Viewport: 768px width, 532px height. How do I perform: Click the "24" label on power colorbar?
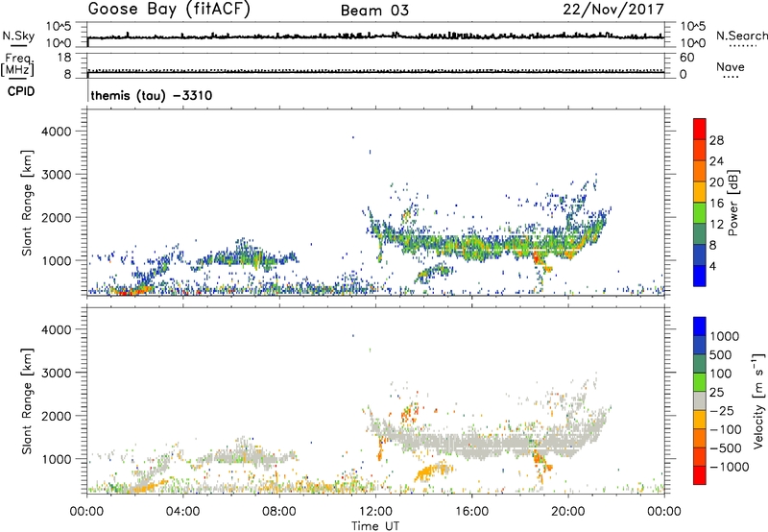[716, 161]
